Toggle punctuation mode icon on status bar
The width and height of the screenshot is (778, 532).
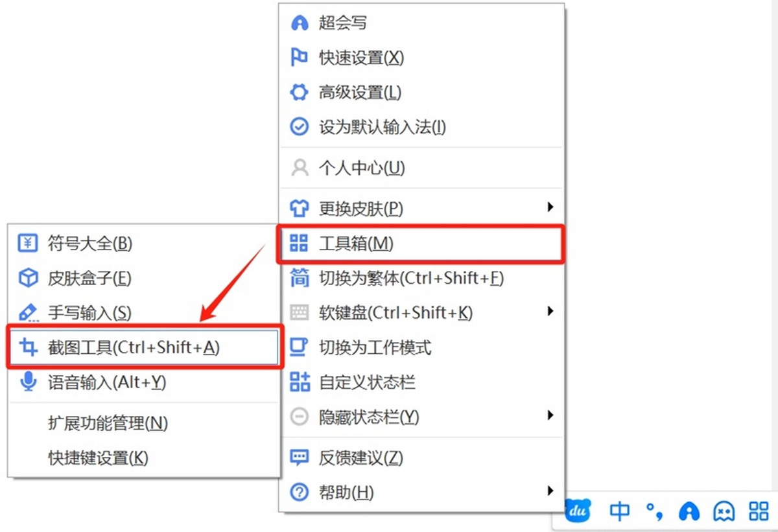pyautogui.click(x=655, y=512)
